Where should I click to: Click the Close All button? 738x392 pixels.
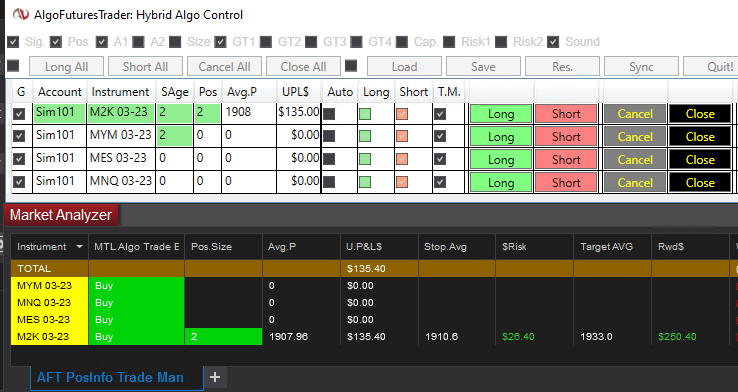point(303,66)
